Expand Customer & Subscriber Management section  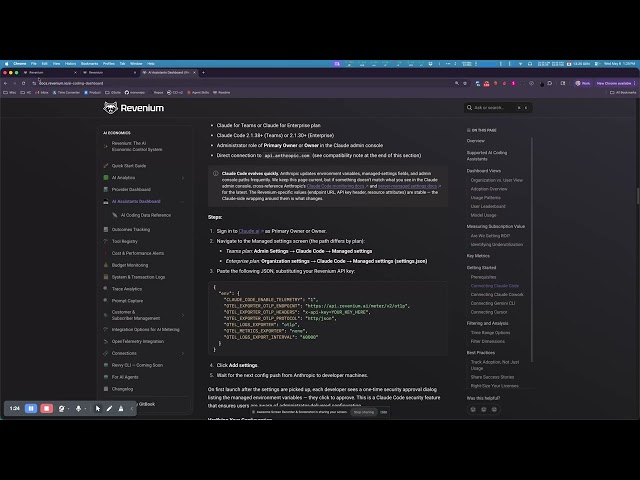click(183, 315)
